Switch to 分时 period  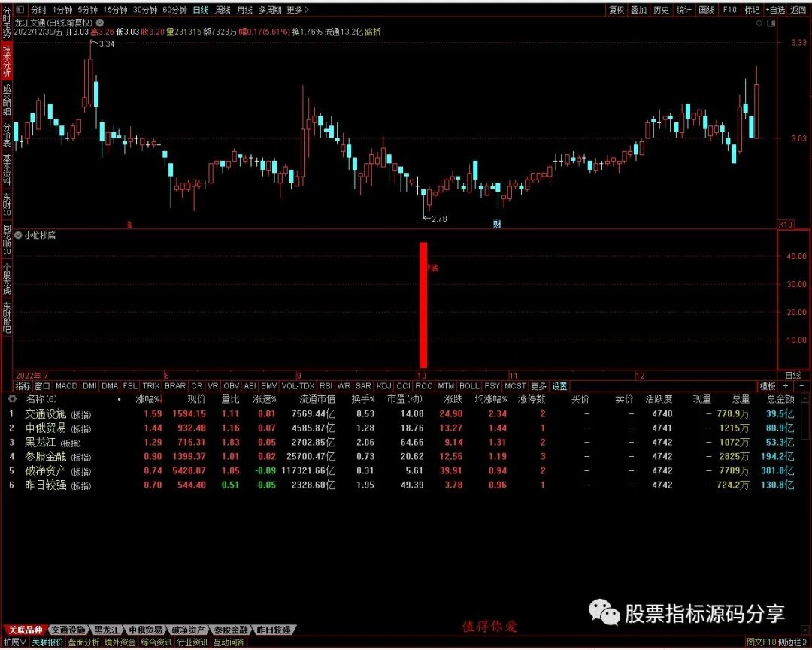pyautogui.click(x=39, y=9)
